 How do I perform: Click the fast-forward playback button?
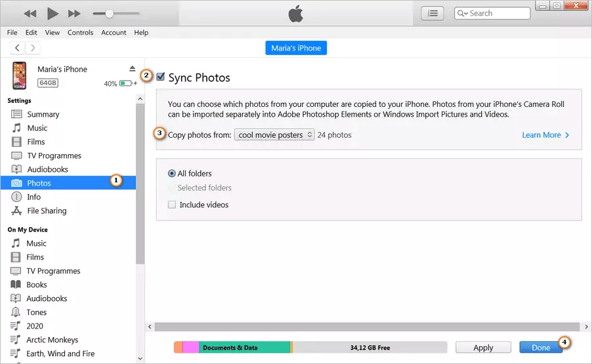point(74,14)
